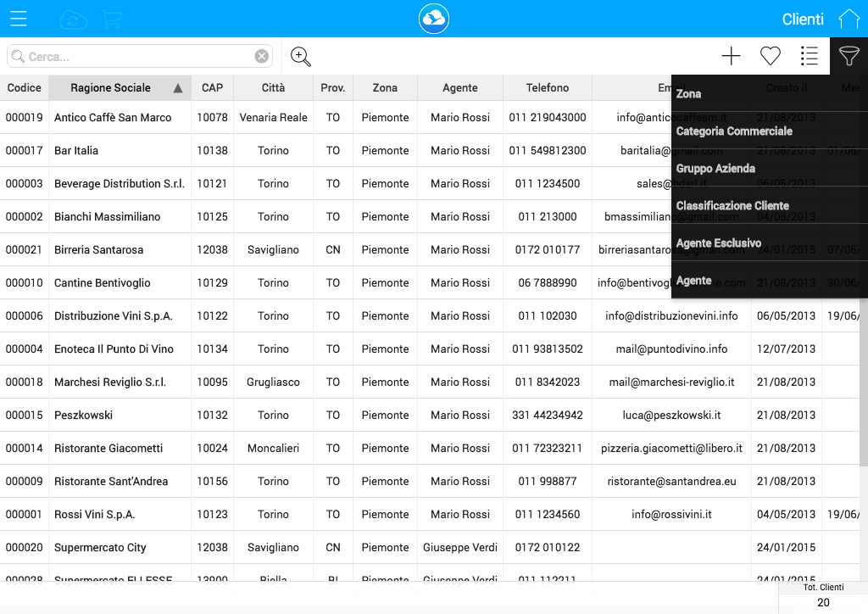Click the cloud sync icon
Image resolution: width=868 pixels, height=614 pixels.
(73, 20)
